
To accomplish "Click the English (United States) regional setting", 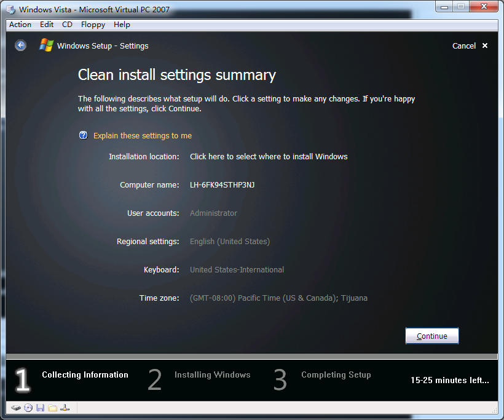I will [230, 242].
